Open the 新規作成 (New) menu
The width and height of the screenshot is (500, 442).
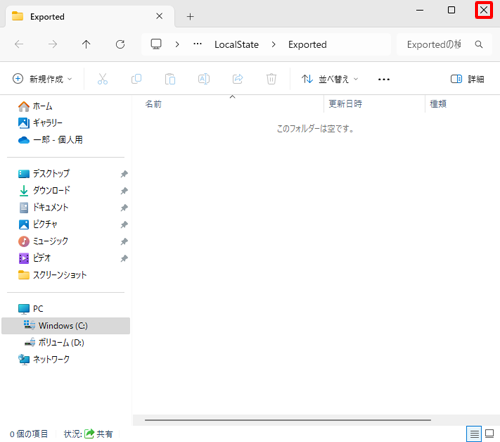(42, 79)
